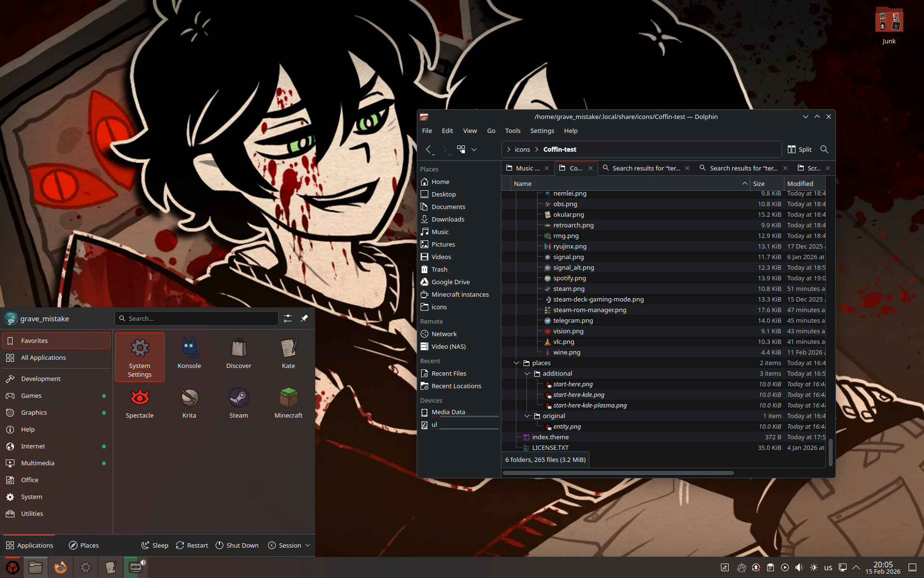Click the horizontal scrollbar in the file list

point(618,473)
